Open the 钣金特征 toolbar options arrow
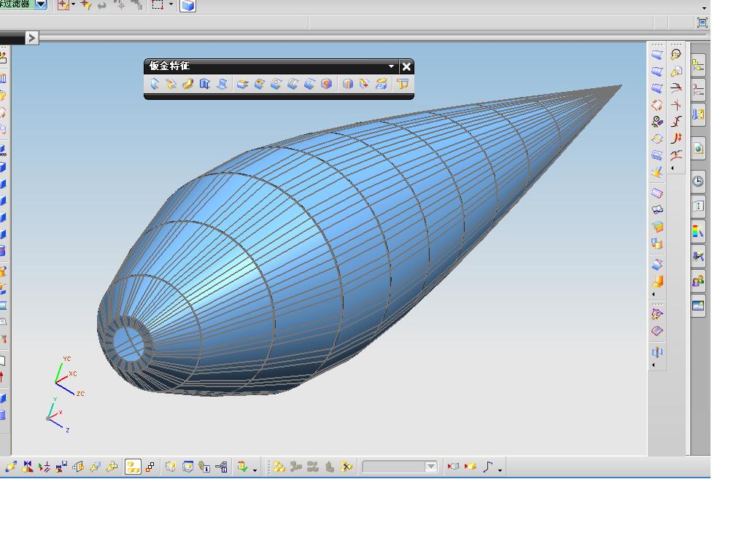The height and width of the screenshot is (560, 747). coord(391,66)
